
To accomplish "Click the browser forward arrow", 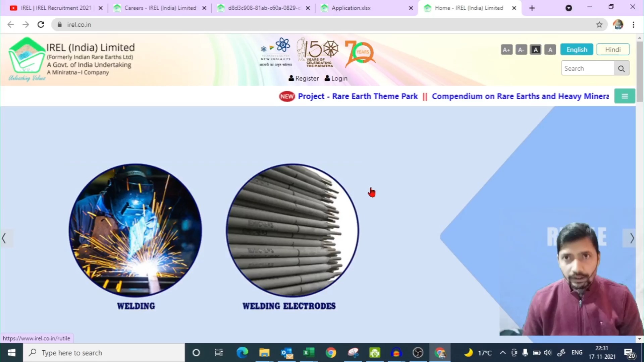I will (26, 24).
